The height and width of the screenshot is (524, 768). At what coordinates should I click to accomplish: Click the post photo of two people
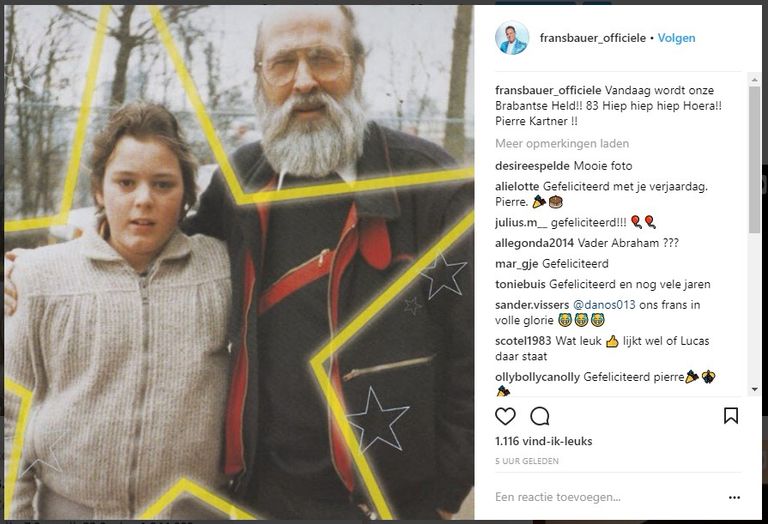tap(239, 262)
